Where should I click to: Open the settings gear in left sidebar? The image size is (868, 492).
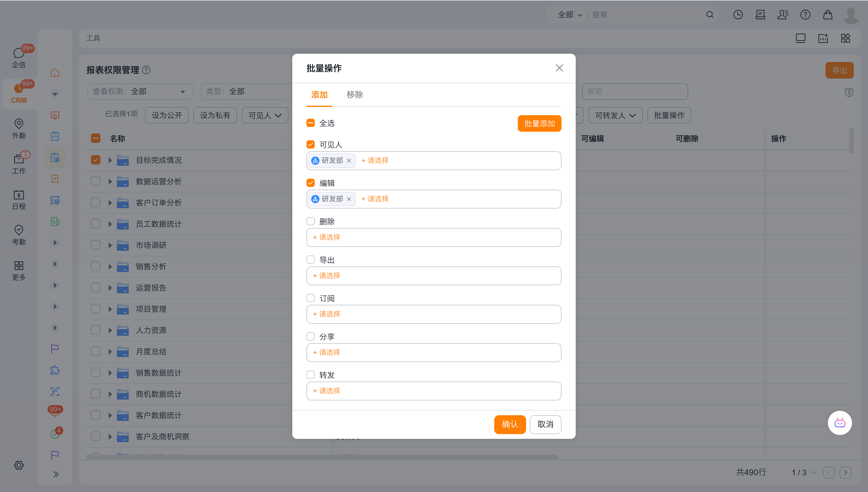pos(19,465)
